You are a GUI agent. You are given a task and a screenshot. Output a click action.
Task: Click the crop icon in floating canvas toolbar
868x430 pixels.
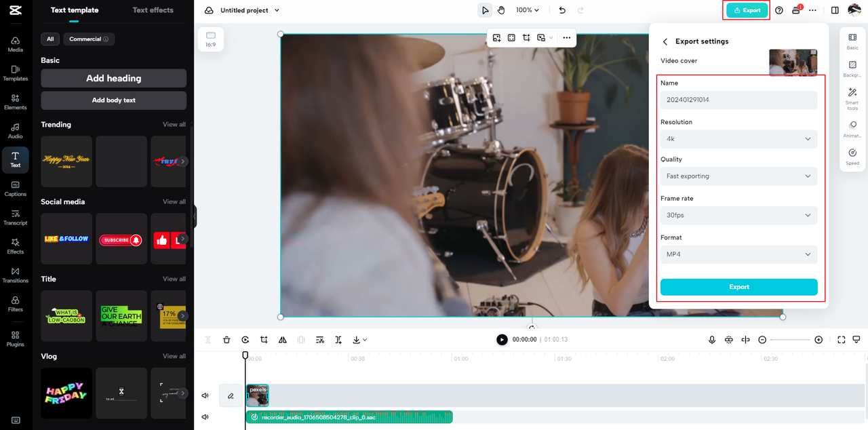point(526,38)
